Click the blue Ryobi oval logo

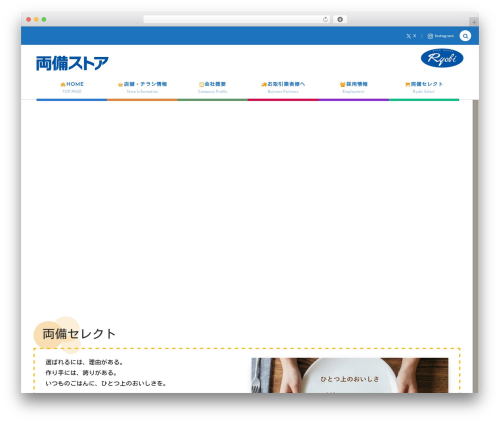click(x=442, y=58)
